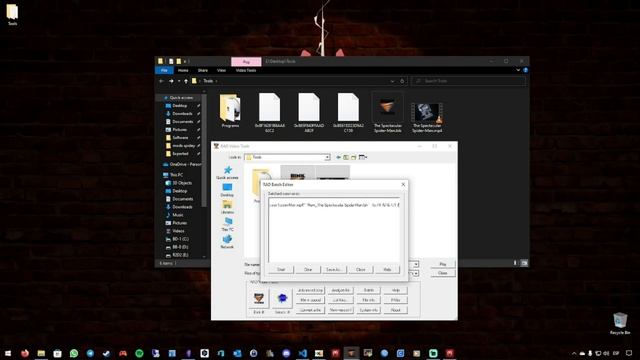Image resolution: width=640 pixels, height=360 pixels.
Task: Click System info button in RAD Video Tools
Action: 369,310
